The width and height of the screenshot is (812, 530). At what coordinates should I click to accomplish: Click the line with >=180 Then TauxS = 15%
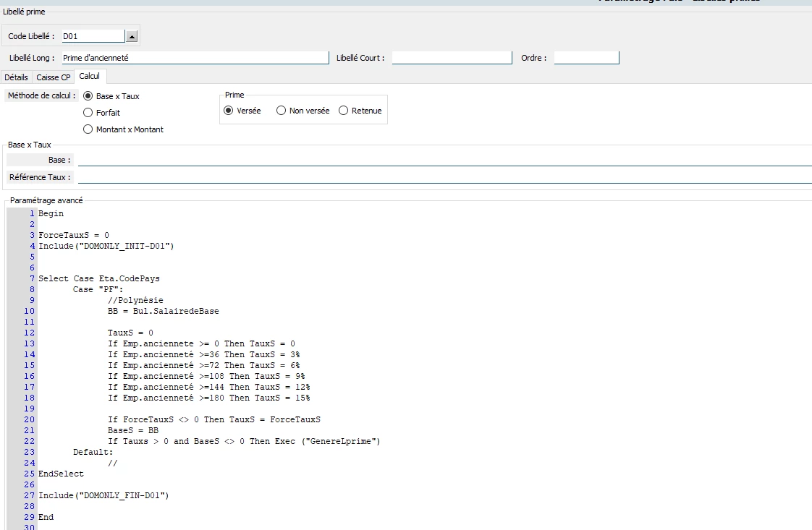(209, 398)
